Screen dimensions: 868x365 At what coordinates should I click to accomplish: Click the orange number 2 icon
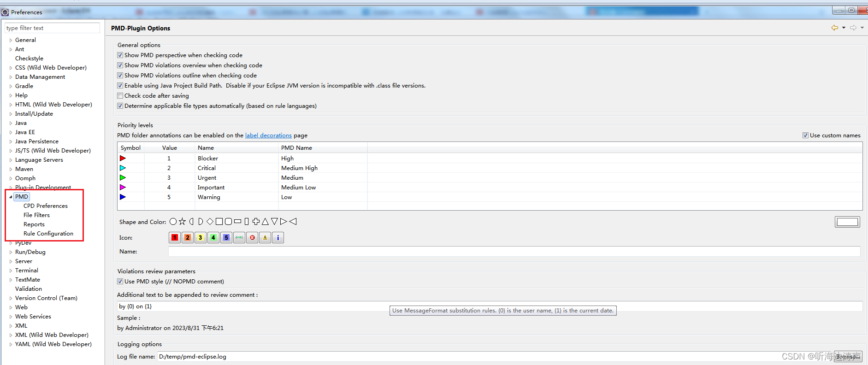tap(188, 237)
